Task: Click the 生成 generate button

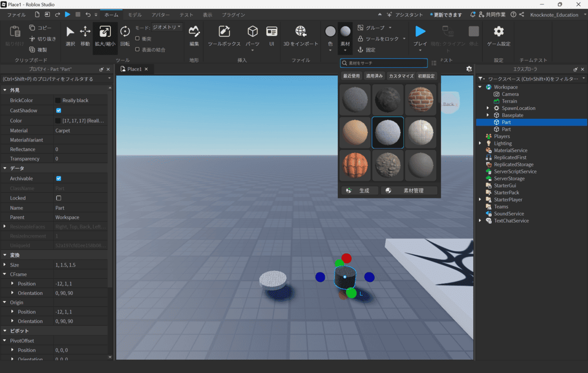Action: point(359,191)
